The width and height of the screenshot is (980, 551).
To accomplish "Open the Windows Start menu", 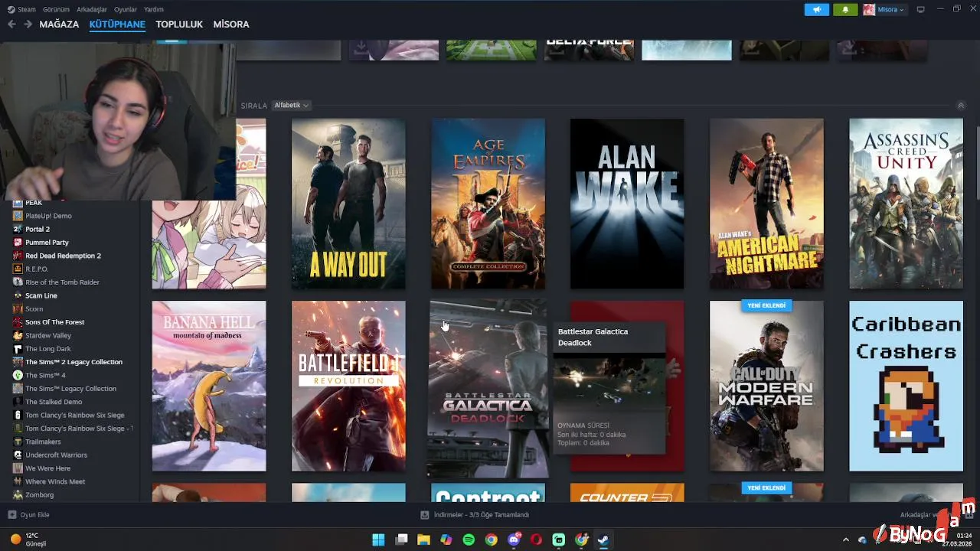I will 378,540.
